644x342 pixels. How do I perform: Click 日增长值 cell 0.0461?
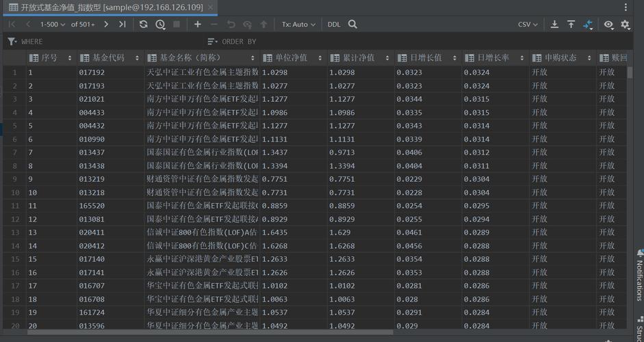(428, 233)
